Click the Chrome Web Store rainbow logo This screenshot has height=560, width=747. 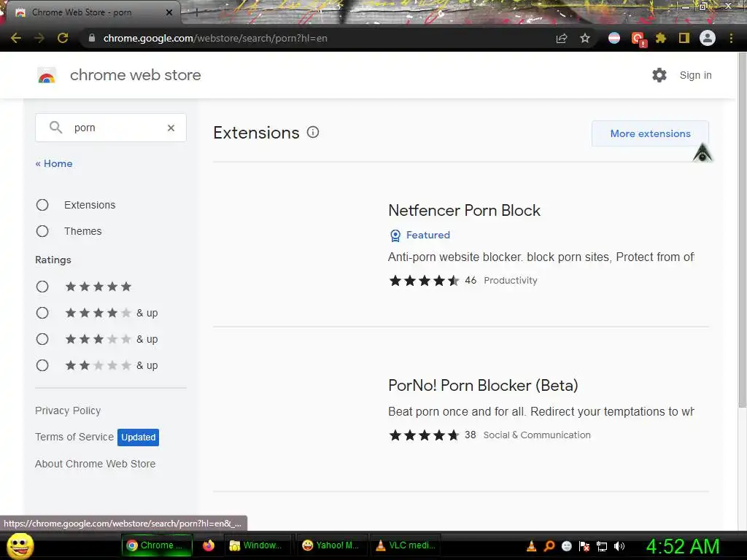[47, 75]
